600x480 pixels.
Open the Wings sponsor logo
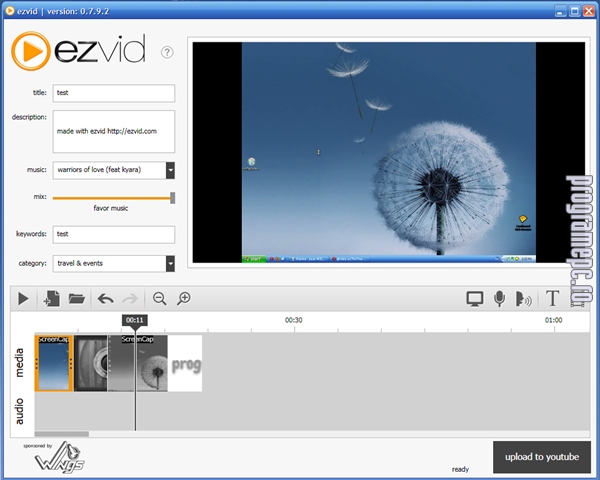[x=59, y=458]
